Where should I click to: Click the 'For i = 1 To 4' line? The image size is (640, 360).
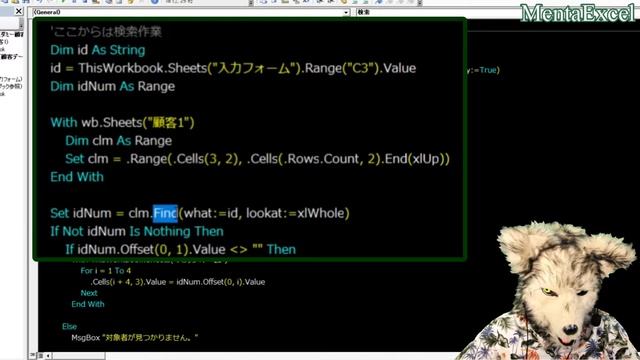(106, 271)
